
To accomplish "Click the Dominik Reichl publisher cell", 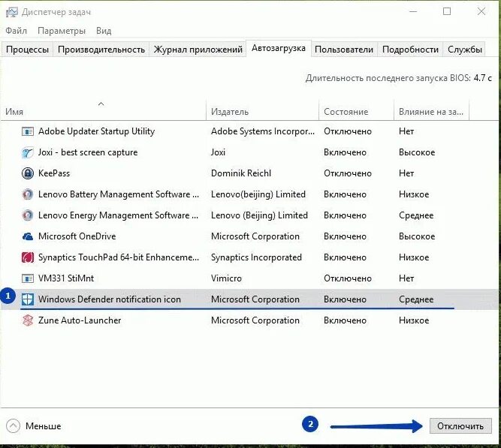I will pos(241,173).
